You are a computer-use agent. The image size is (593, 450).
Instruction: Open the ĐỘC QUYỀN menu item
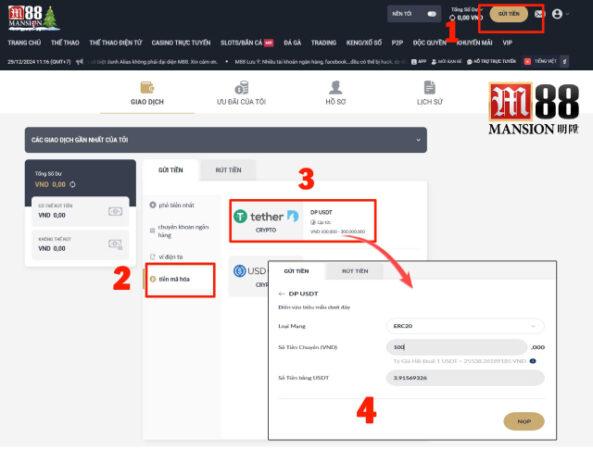pos(429,43)
